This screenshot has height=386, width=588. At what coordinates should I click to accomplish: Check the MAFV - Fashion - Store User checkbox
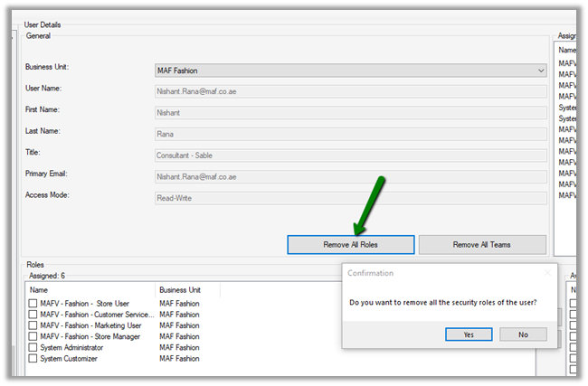click(x=33, y=304)
